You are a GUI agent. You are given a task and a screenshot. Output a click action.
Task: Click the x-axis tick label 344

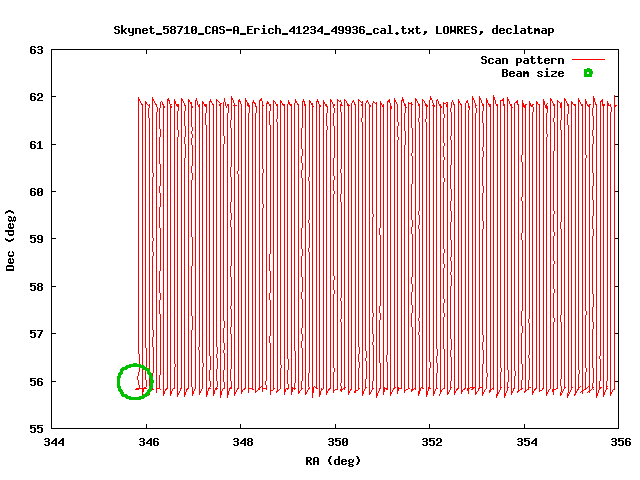pyautogui.click(x=54, y=442)
